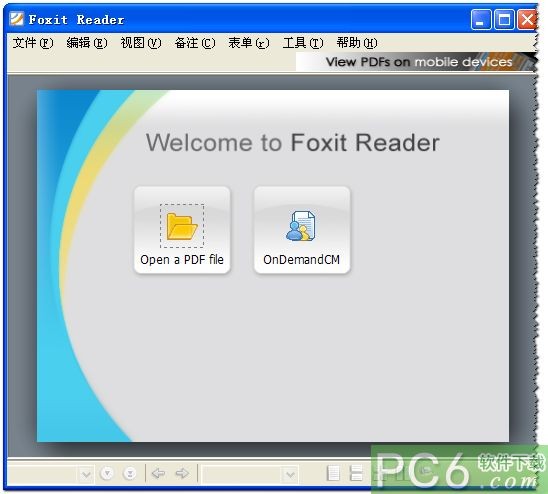The image size is (548, 494).
Task: Open the 工具(T) menu
Action: [303, 43]
